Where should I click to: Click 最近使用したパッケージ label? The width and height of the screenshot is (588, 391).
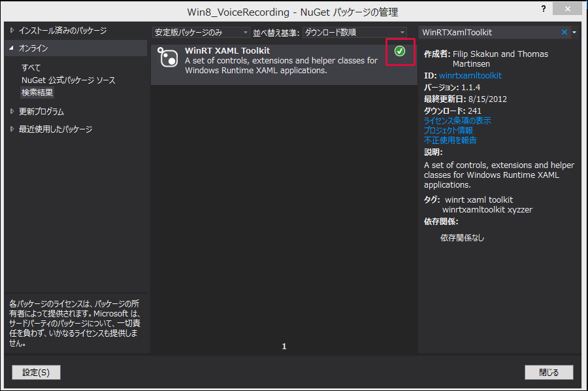[x=56, y=129]
